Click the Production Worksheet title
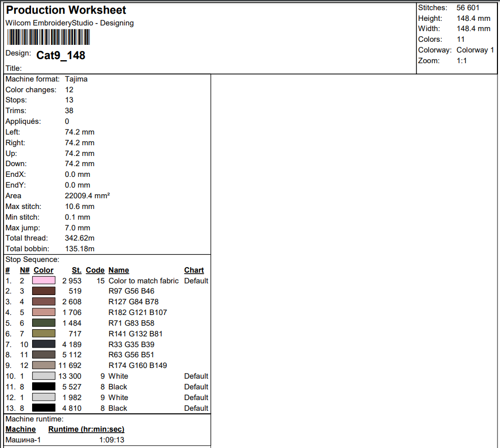500x448 pixels. click(66, 10)
